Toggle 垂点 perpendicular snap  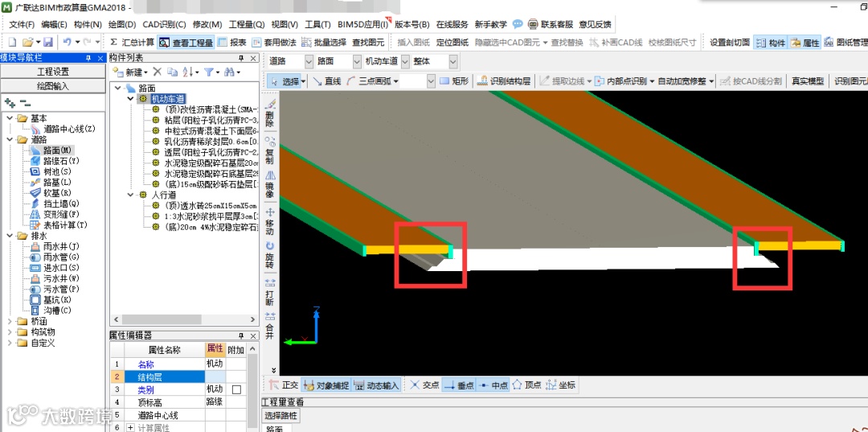pyautogui.click(x=458, y=385)
